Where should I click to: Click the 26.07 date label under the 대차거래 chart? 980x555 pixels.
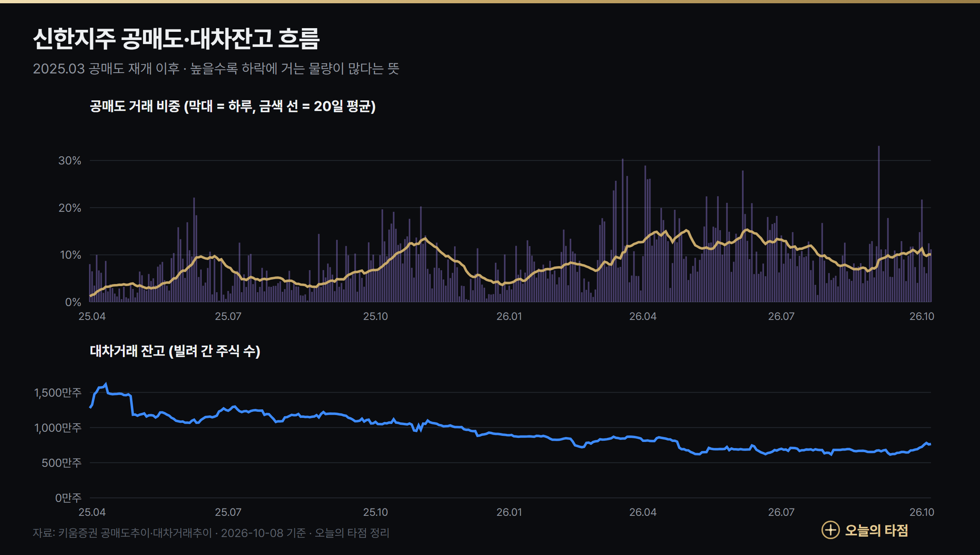click(x=781, y=512)
